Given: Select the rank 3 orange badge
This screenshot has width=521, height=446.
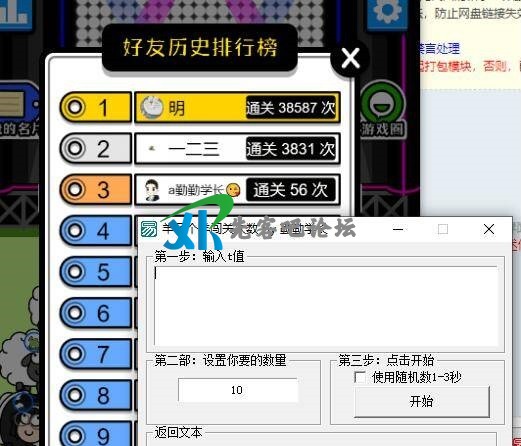Looking at the screenshot, I should (95, 189).
